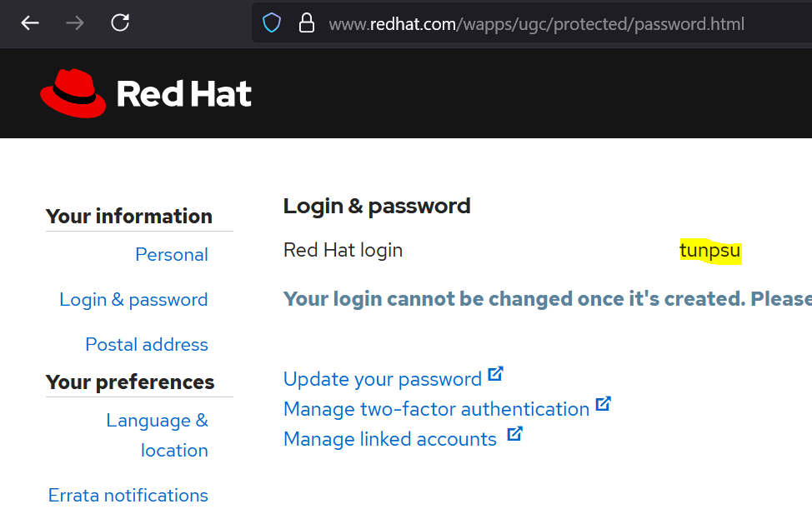Click the tracking protection shield icon
Image resolution: width=812 pixels, height=519 pixels.
click(x=272, y=22)
